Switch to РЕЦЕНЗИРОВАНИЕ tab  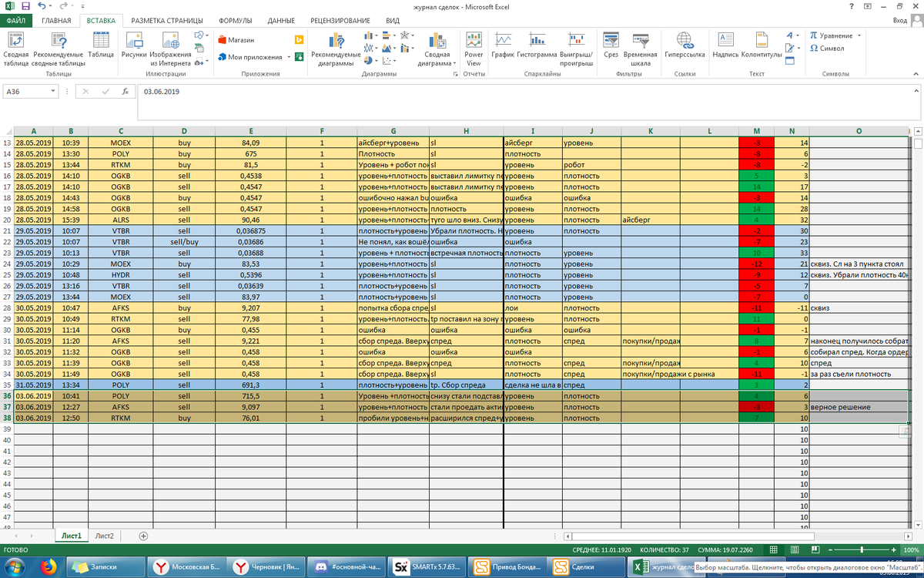[x=341, y=21]
